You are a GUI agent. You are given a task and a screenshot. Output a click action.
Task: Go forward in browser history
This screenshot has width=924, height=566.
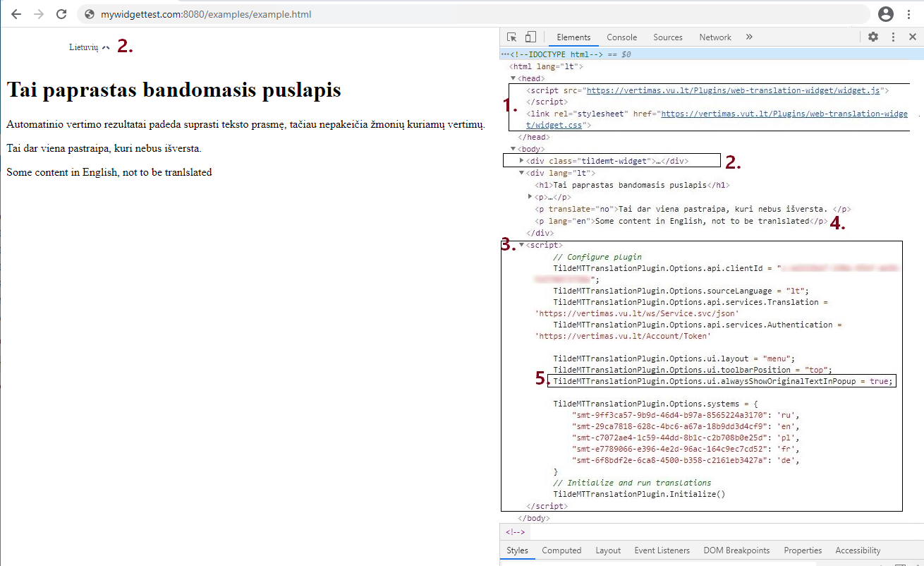(39, 14)
